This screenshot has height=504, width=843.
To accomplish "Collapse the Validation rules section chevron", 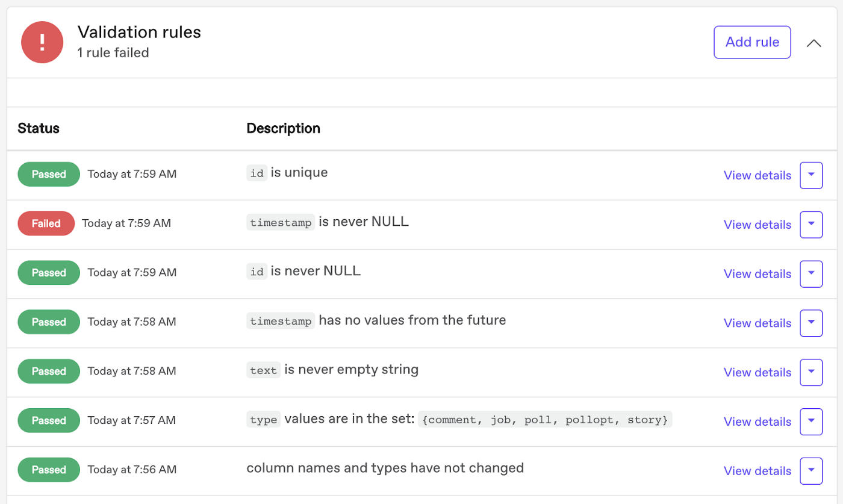I will [x=813, y=43].
